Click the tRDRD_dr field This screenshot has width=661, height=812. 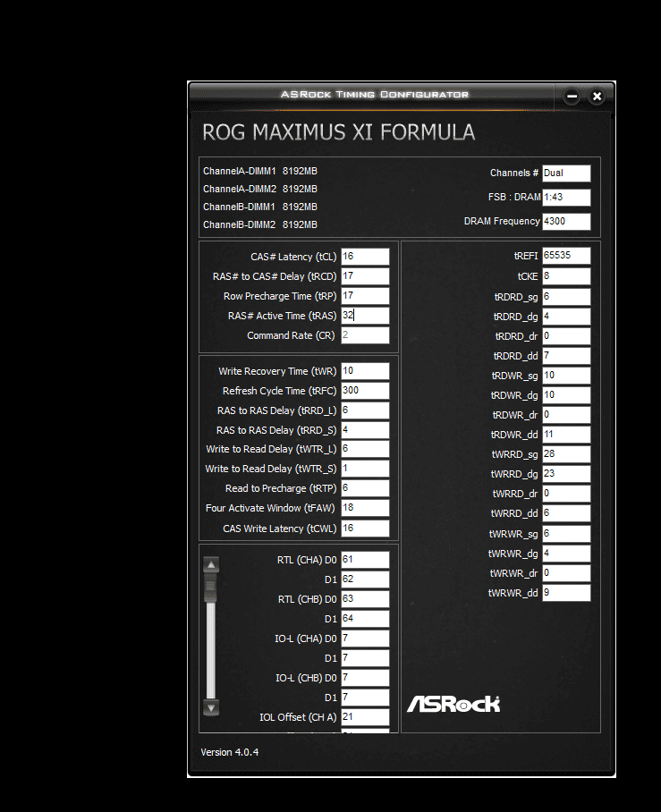coord(566,336)
